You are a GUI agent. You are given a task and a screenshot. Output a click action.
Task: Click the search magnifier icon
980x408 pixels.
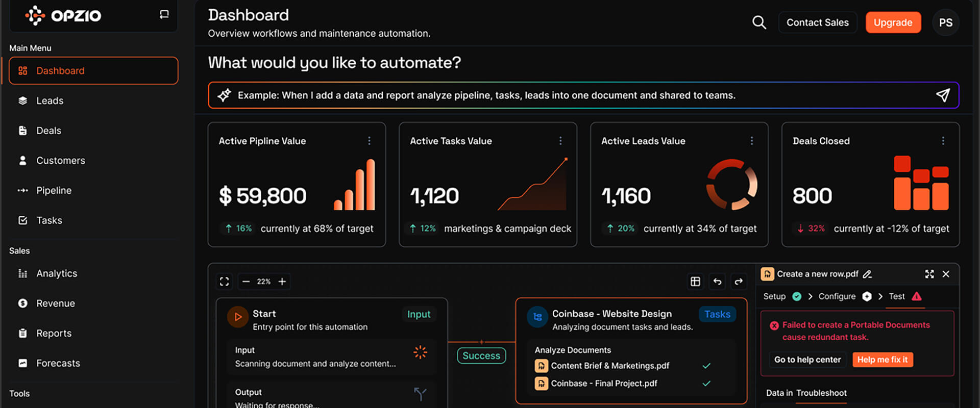759,22
